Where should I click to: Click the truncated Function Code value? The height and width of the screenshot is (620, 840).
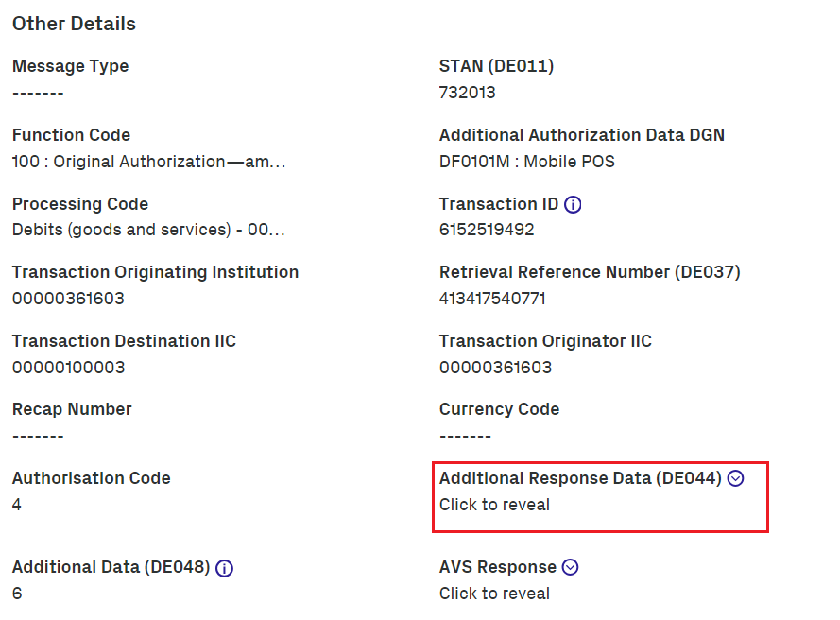(148, 162)
